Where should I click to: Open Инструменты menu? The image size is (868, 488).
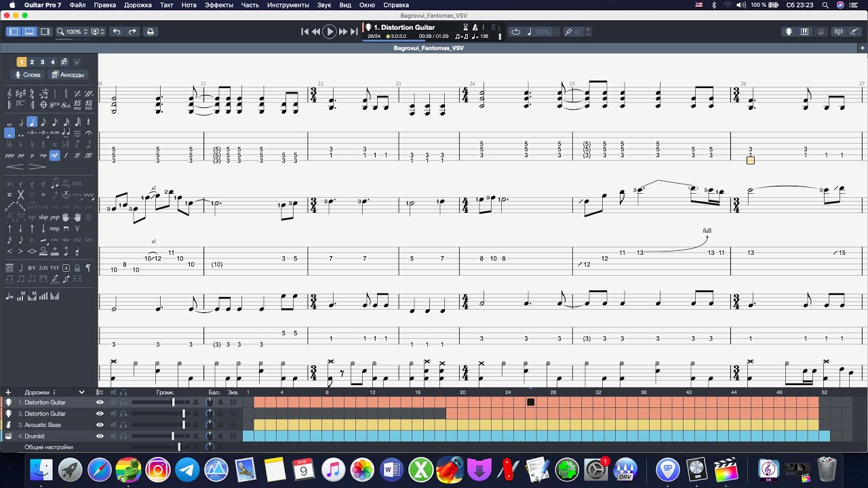[x=288, y=5]
